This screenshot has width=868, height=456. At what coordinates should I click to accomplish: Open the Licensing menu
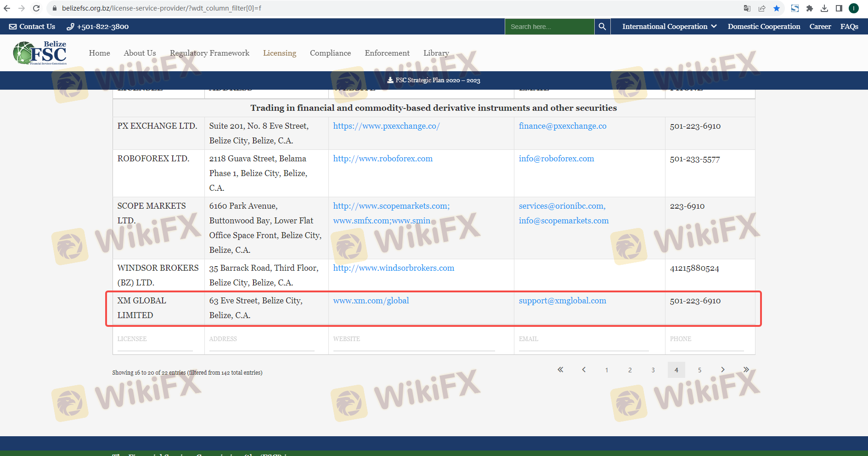coord(279,53)
